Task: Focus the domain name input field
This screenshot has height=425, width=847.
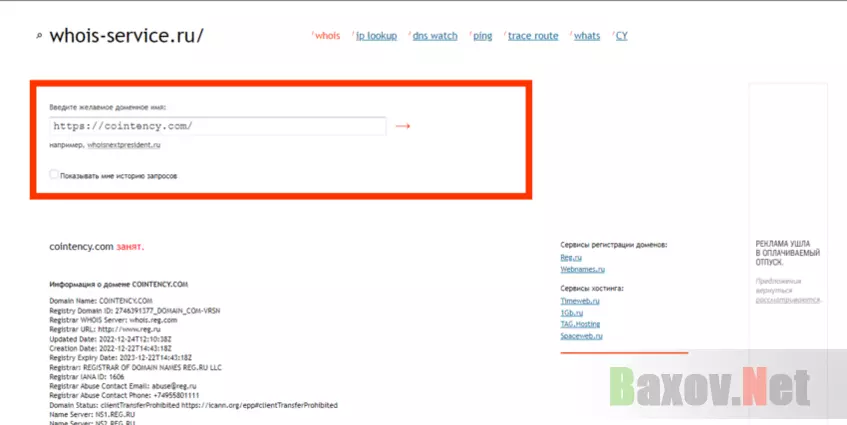Action: click(x=218, y=126)
